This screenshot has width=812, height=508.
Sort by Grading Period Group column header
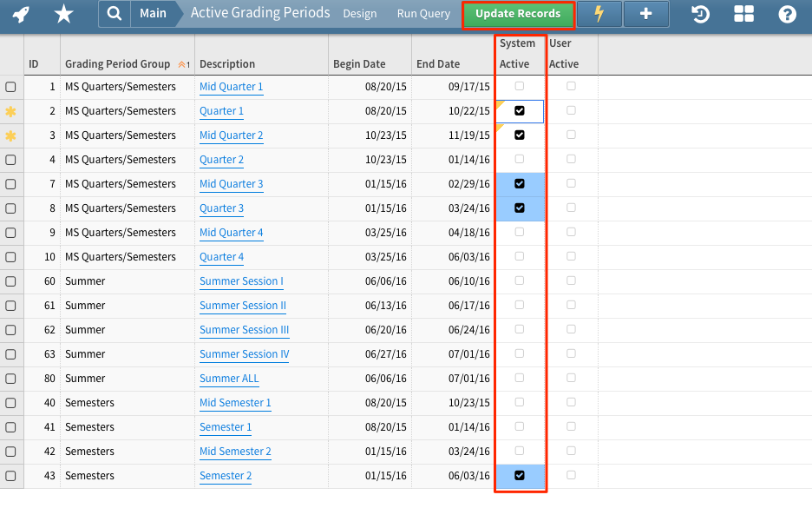(118, 64)
